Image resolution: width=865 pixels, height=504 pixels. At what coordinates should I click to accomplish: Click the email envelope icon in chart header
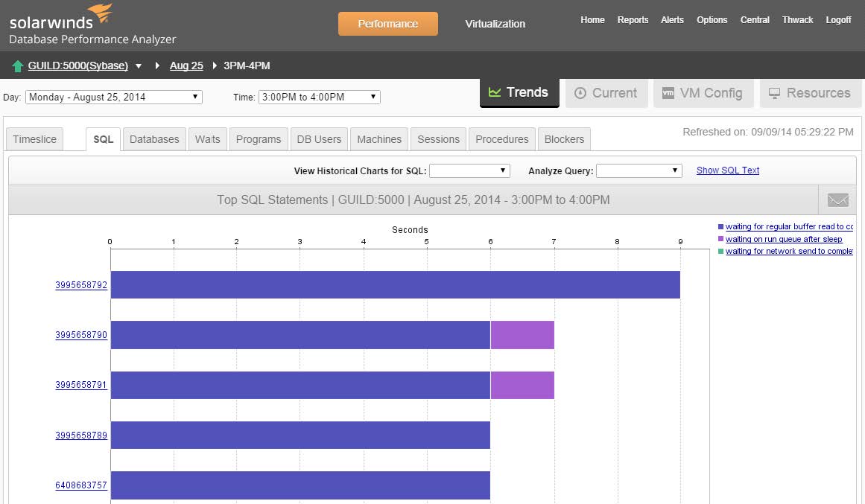pyautogui.click(x=838, y=200)
